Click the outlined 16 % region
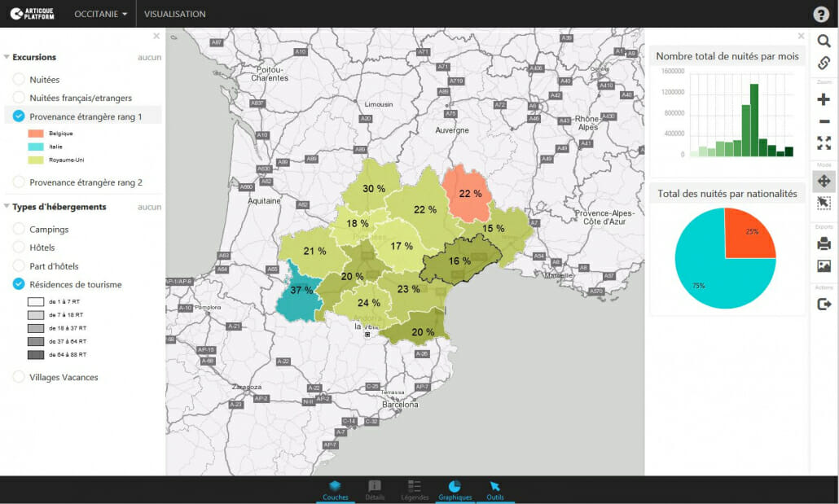The image size is (839, 504). pos(459,261)
